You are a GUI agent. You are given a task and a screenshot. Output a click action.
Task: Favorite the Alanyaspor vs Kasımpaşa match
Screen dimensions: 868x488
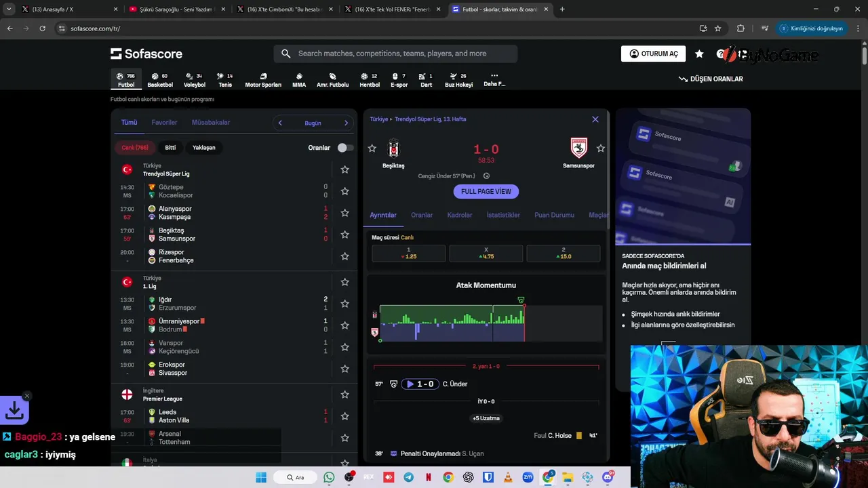(344, 213)
